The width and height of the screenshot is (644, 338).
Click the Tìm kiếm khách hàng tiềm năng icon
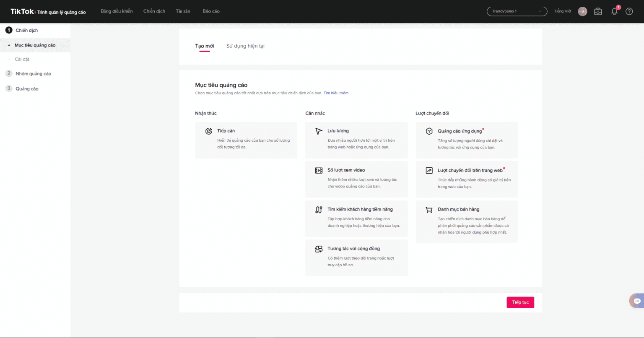(319, 210)
